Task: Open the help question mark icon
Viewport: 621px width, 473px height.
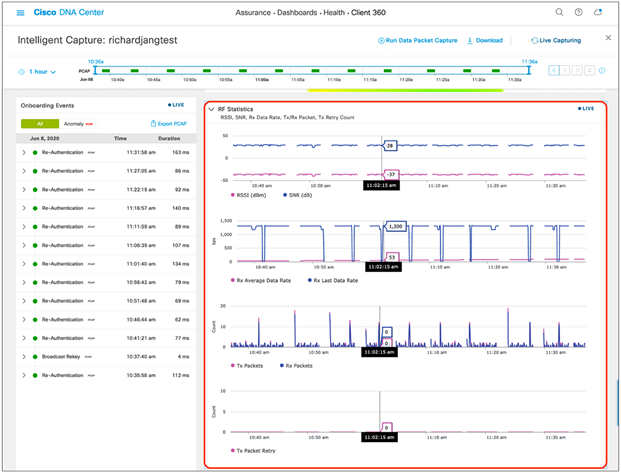Action: pos(579,12)
